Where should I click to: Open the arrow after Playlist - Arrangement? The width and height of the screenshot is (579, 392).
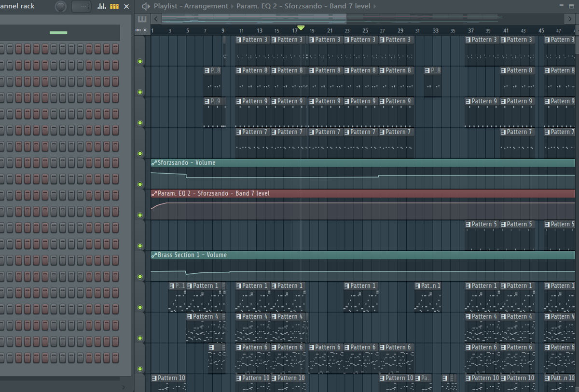coord(232,6)
